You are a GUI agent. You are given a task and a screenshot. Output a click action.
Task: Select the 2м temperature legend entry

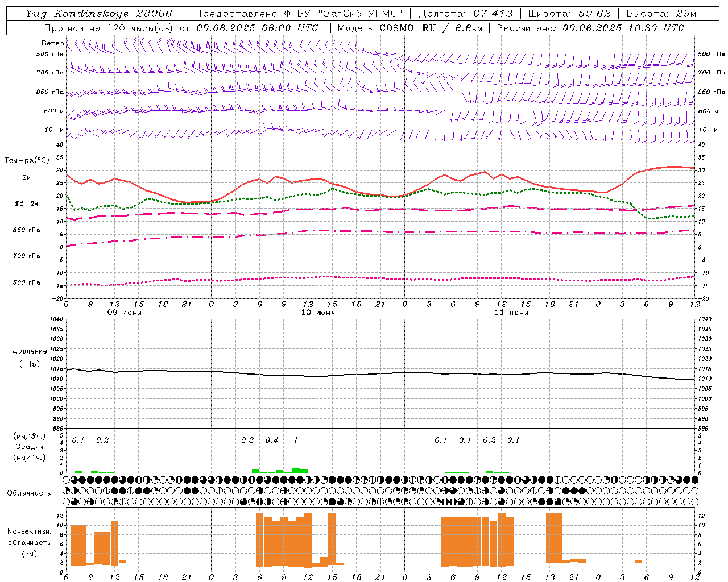[x=27, y=178]
